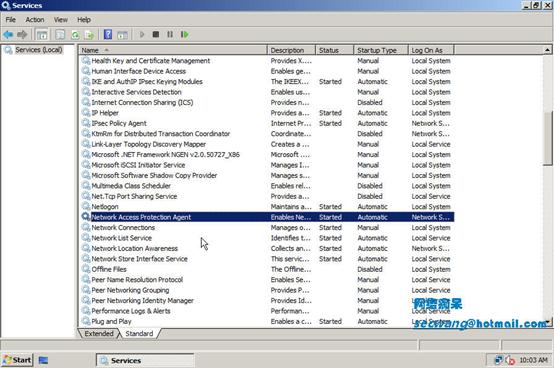This screenshot has width=554, height=368.
Task: Click the 10:03 AM clock
Action: [533, 360]
